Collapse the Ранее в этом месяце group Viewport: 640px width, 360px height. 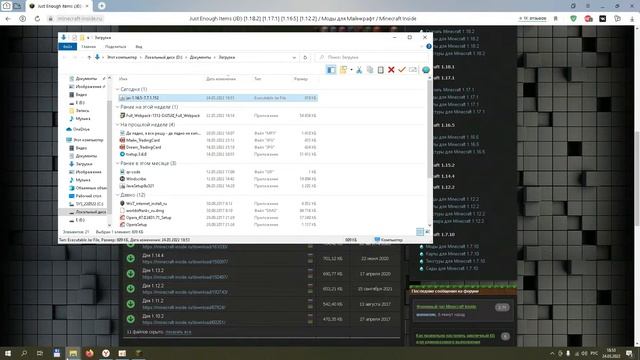[x=118, y=163]
